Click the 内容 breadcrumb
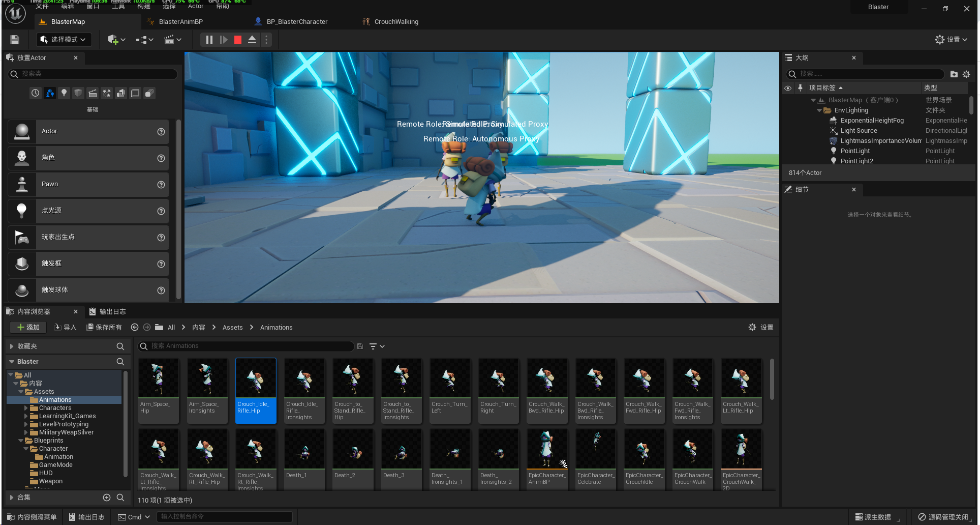The image size is (980, 525). (199, 328)
